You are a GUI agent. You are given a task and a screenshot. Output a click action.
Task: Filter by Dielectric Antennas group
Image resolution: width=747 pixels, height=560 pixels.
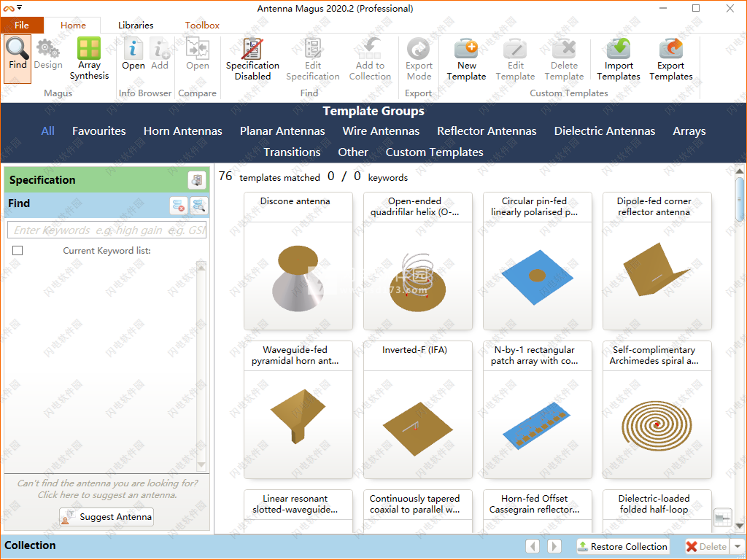[605, 131]
